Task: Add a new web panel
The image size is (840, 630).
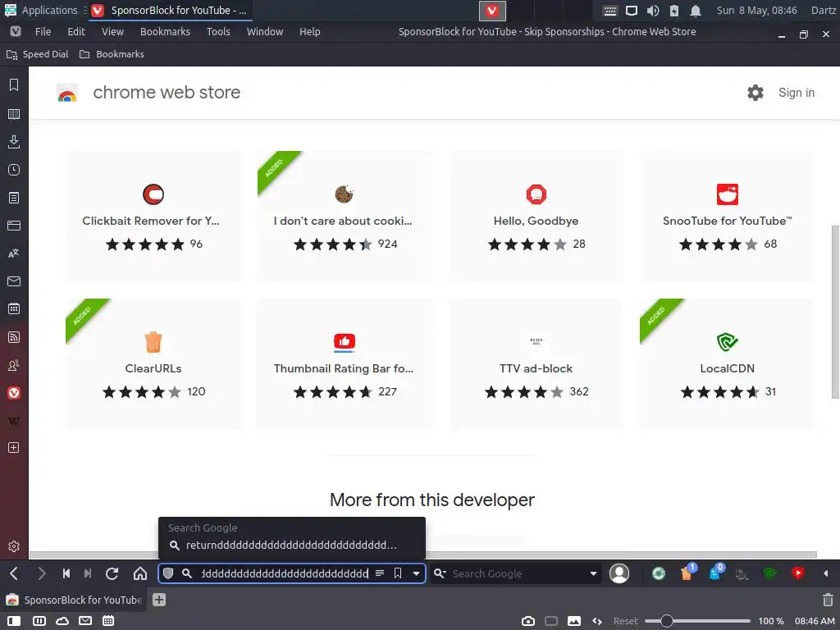Action: tap(14, 448)
